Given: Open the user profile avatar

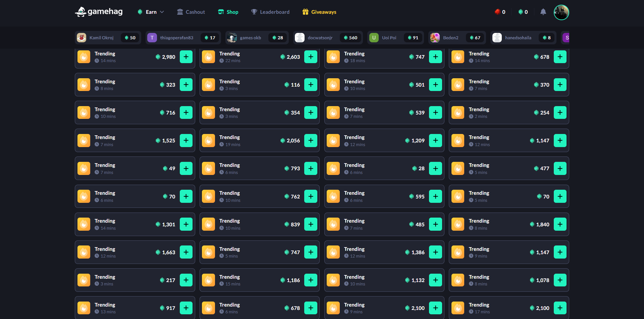Looking at the screenshot, I should [561, 12].
